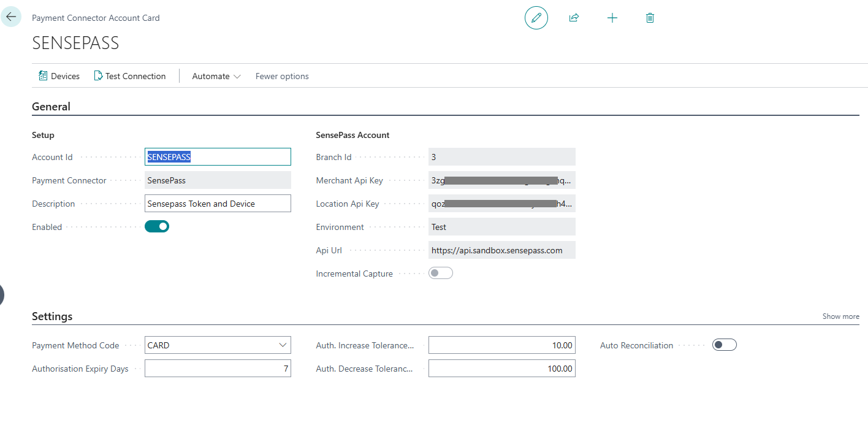Turn on Incremental Capture toggle

(x=441, y=274)
